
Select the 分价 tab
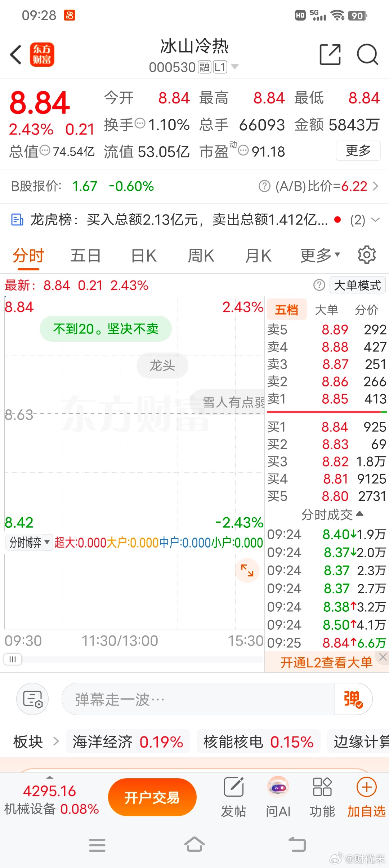tap(366, 310)
